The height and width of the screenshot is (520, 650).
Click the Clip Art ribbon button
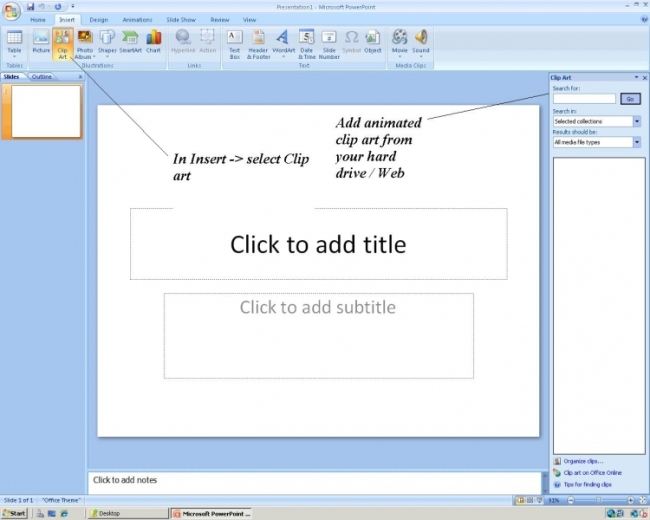click(63, 44)
